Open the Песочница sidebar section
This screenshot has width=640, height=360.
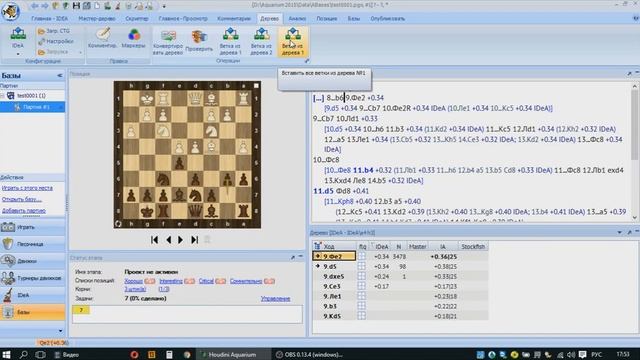click(x=33, y=244)
